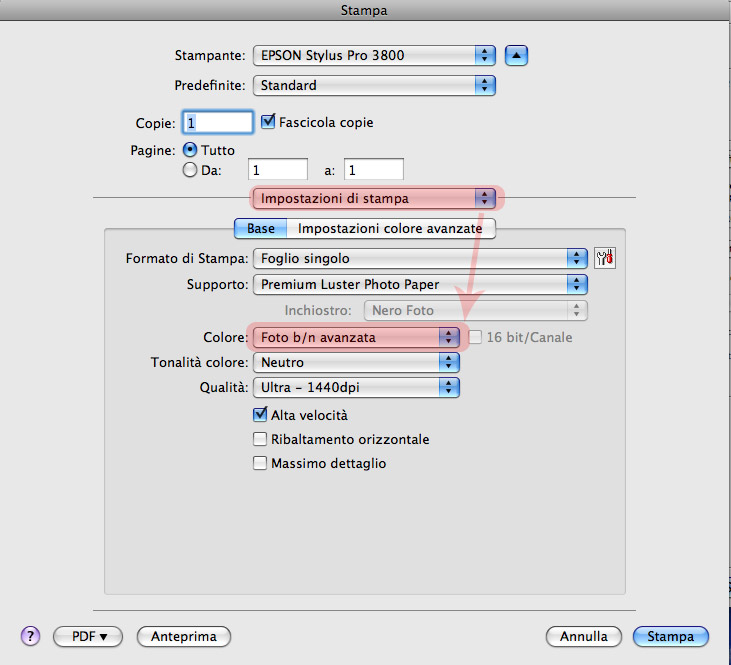Open the Qualità Ultra 1440dpi dropdown

[x=356, y=387]
